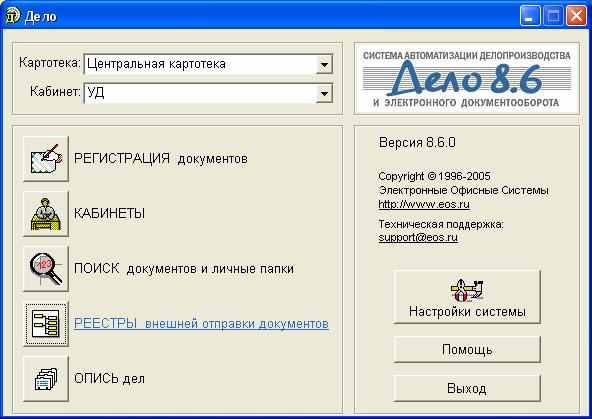Viewport: 592px width, 419px height.
Task: Click the Выход button
Action: [x=467, y=388]
